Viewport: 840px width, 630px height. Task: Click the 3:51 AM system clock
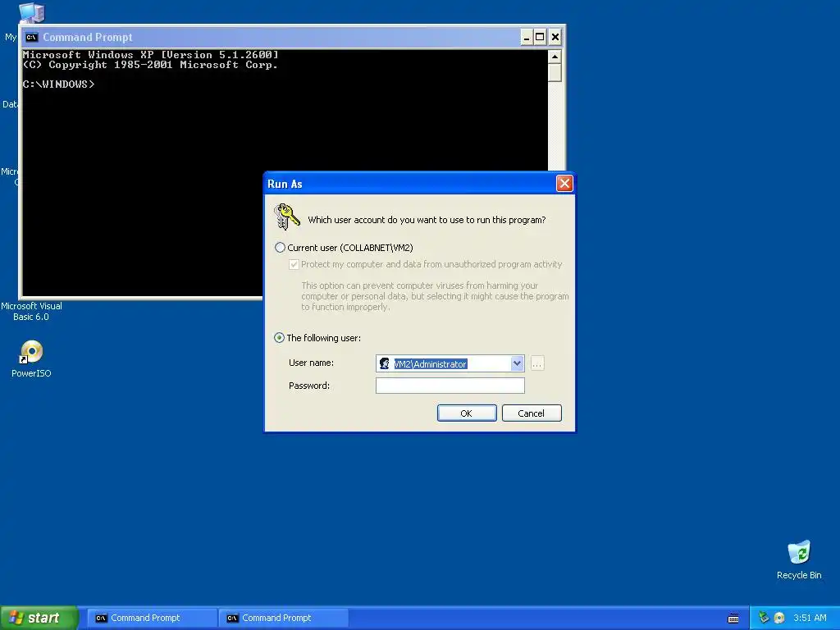tap(810, 618)
